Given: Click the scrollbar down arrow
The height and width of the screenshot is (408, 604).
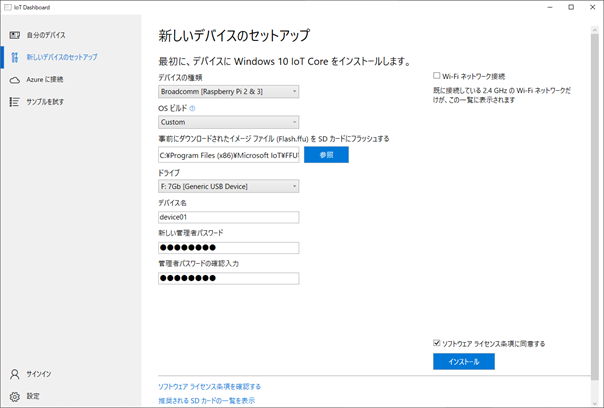Looking at the screenshot, I should pos(595,402).
